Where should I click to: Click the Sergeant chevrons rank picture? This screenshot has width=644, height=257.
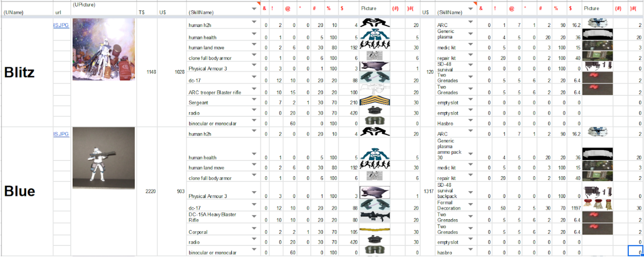tap(375, 101)
